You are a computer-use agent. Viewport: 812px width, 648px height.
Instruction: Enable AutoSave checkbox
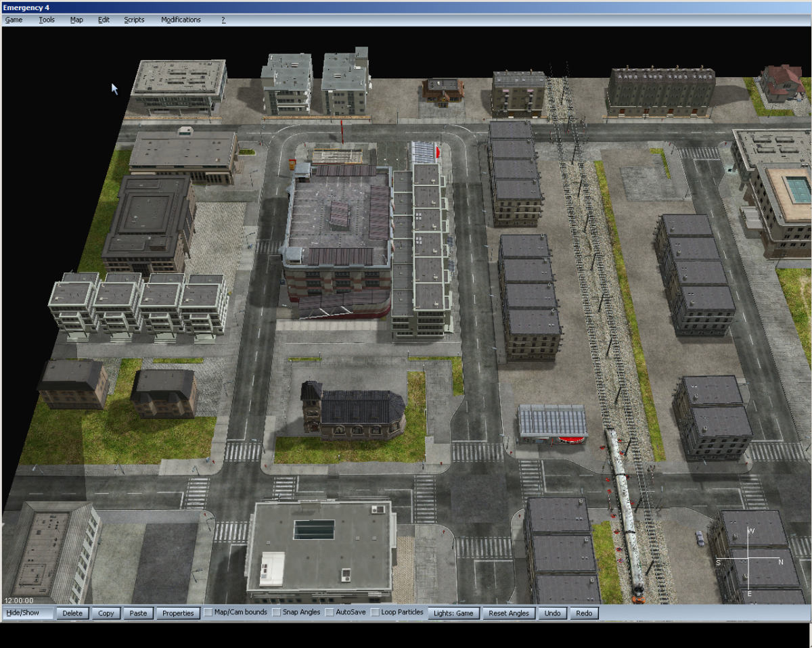(x=330, y=612)
